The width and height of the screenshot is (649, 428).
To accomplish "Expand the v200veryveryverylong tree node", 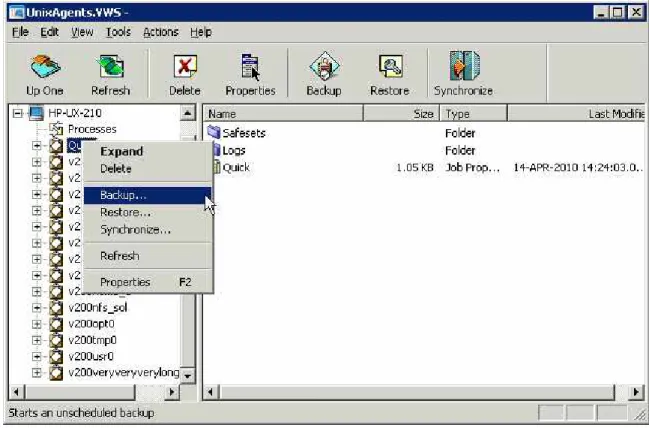I will (36, 373).
